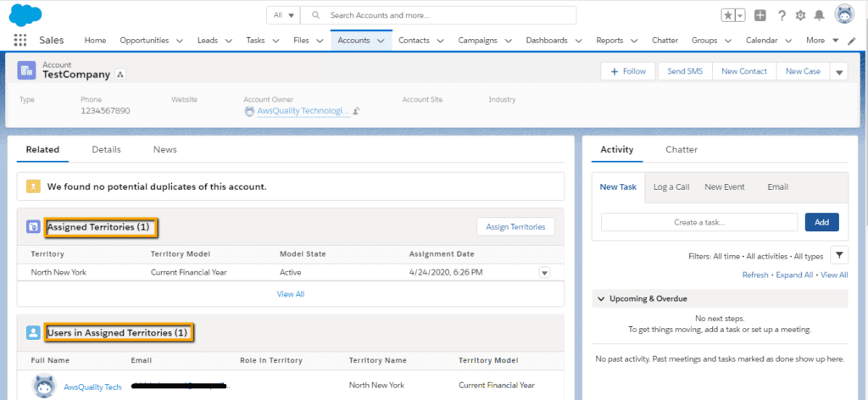The height and width of the screenshot is (400, 868).
Task: View account hierarchy icon beside TestCompany
Action: tap(120, 75)
